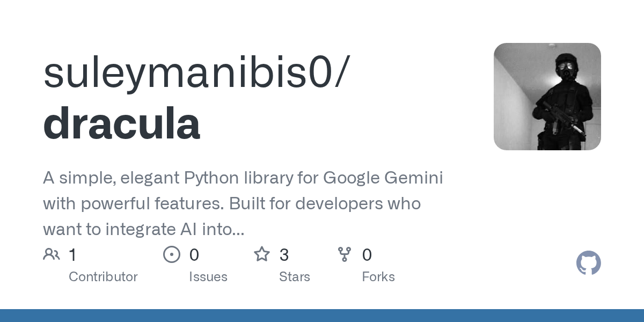The height and width of the screenshot is (322, 644).
Task: Click the 'Google Gemini' text in description
Action: coord(383,178)
